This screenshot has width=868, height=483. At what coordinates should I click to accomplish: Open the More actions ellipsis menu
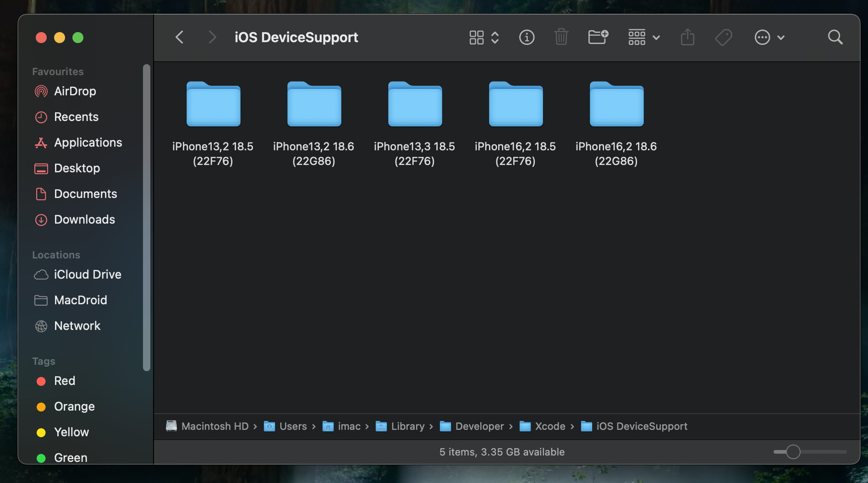769,37
